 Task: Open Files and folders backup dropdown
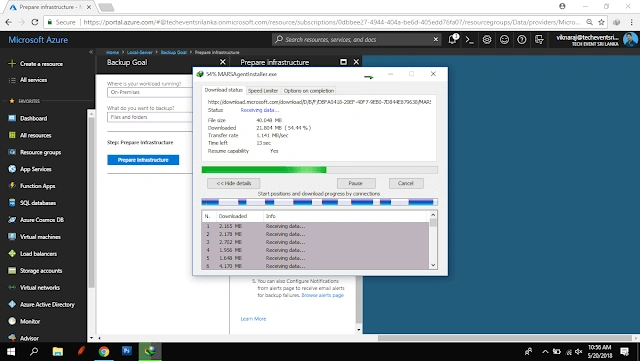pos(149,117)
